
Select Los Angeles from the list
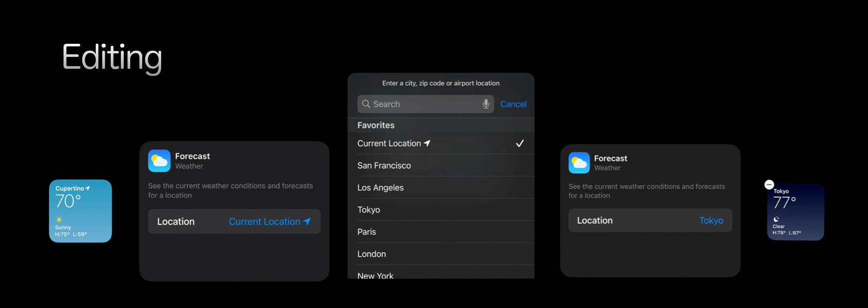pyautogui.click(x=380, y=188)
